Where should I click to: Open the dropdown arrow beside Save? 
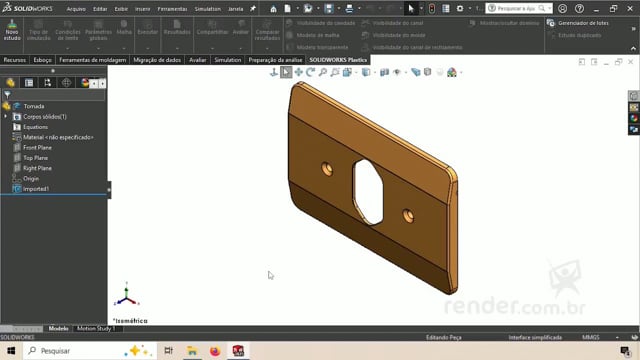pyautogui.click(x=339, y=9)
